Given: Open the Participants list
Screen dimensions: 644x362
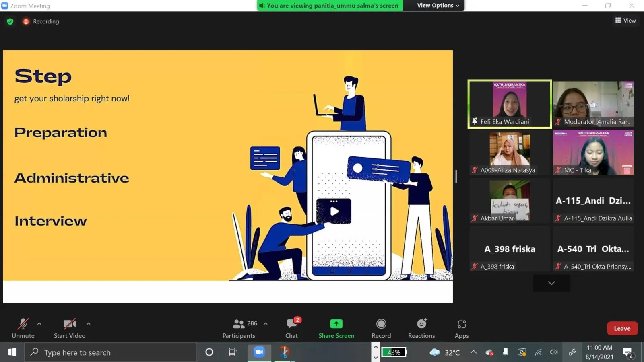Looking at the screenshot, I should click(240, 328).
